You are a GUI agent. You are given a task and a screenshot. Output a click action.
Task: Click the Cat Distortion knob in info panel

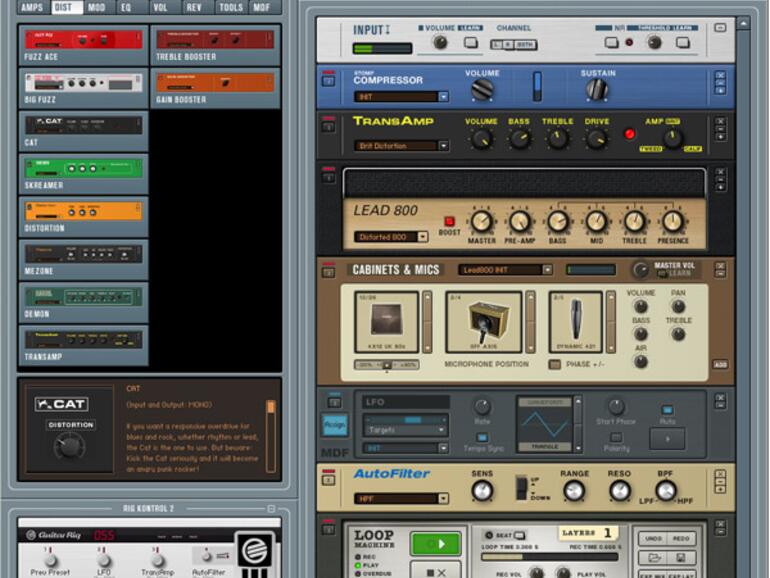tap(70, 446)
